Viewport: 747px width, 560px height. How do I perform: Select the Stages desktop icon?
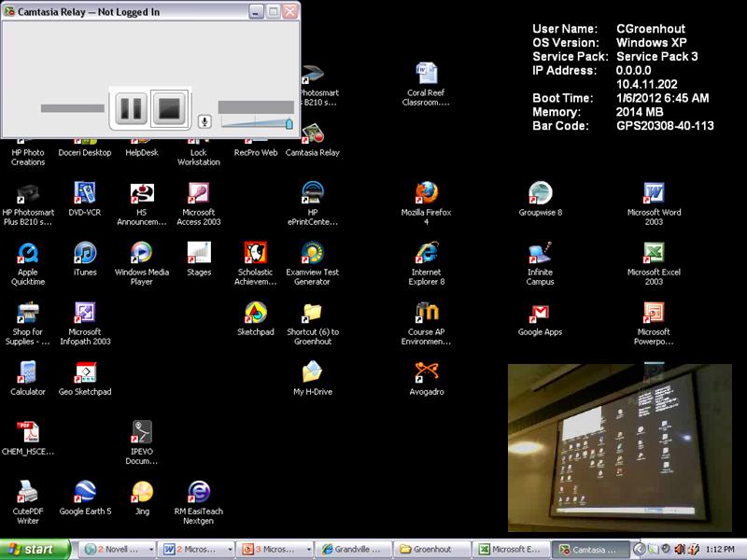coord(199,259)
